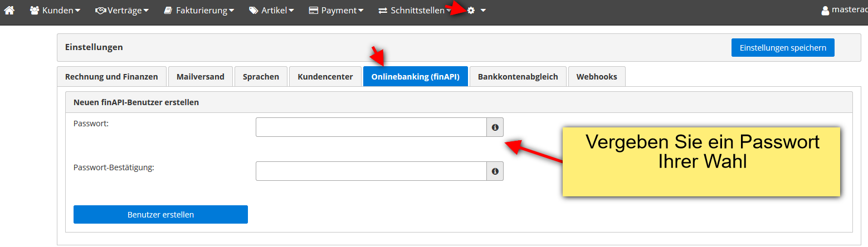
Task: Select the Sprachen tab
Action: point(261,77)
